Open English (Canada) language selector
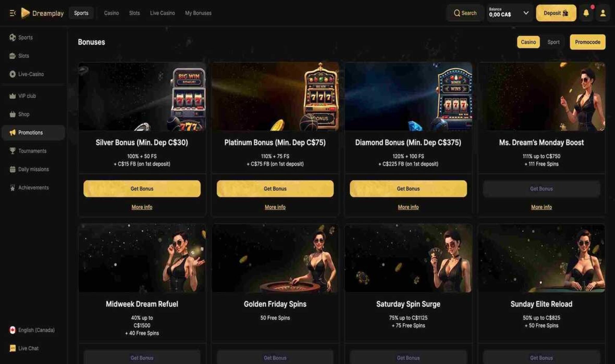The width and height of the screenshot is (615, 364). [x=32, y=330]
